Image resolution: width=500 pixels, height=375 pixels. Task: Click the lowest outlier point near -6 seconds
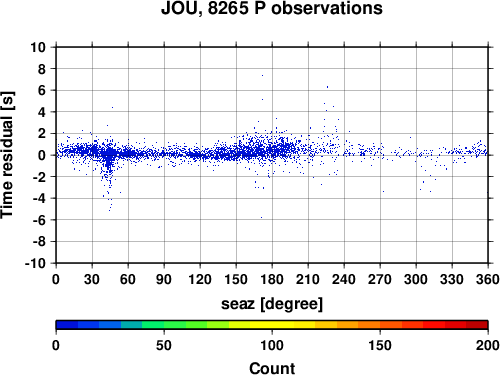tap(261, 217)
